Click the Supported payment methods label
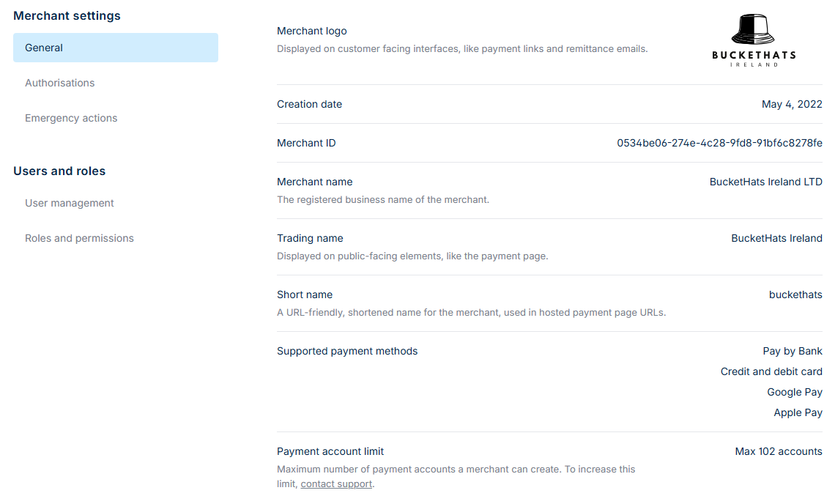The width and height of the screenshot is (835, 504). (x=347, y=351)
